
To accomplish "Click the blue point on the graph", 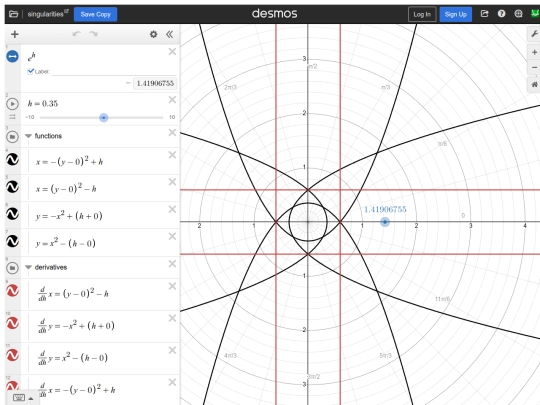I will pyautogui.click(x=385, y=222).
